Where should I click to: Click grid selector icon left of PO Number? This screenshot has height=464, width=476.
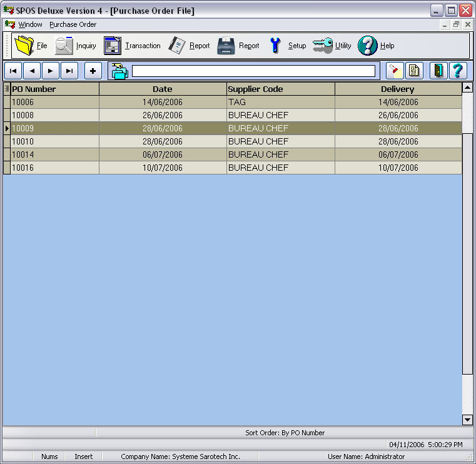pos(7,89)
